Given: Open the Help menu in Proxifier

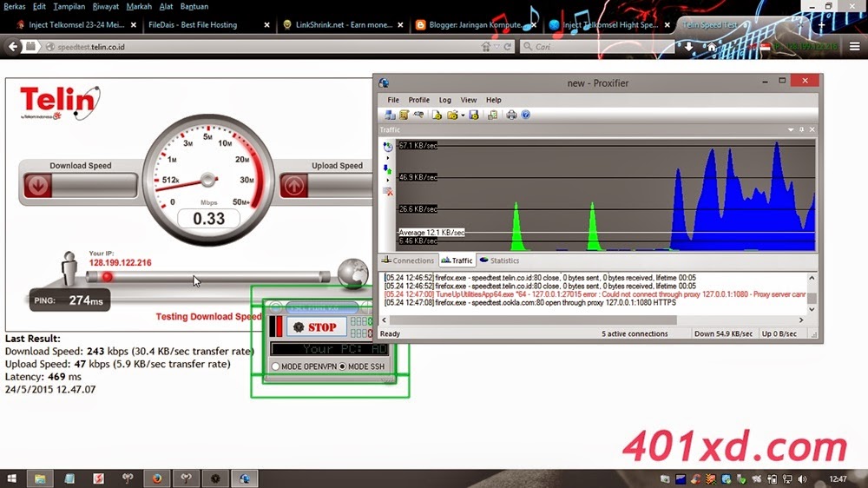Looking at the screenshot, I should point(493,100).
